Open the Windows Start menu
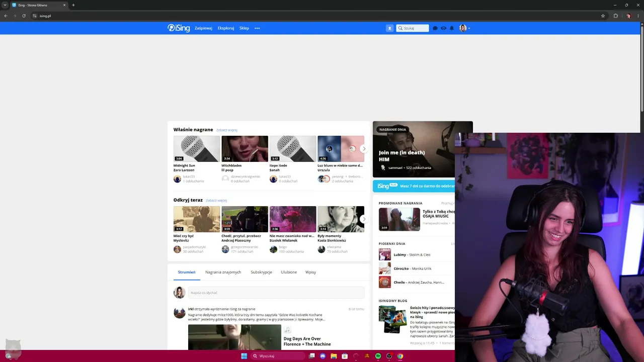 244,356
